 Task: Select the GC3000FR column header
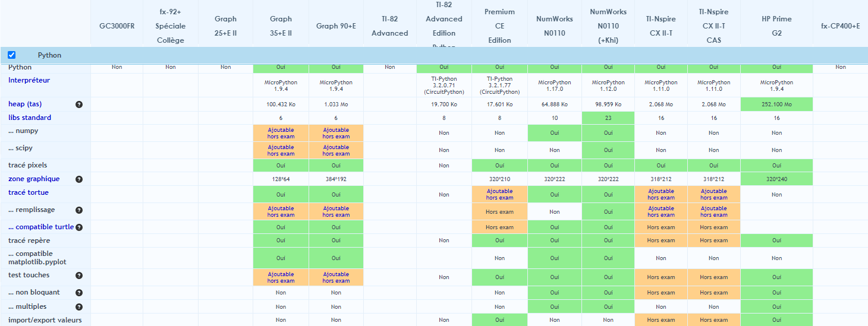click(x=117, y=26)
